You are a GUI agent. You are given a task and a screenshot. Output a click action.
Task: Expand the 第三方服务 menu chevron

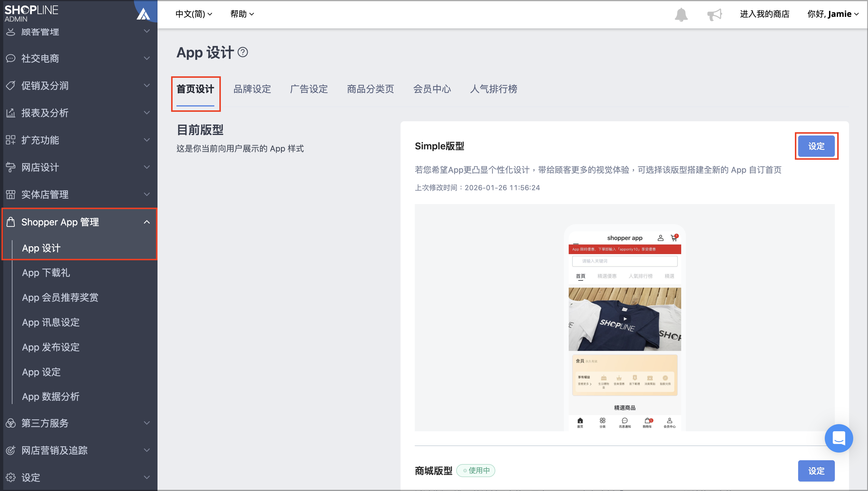click(x=147, y=423)
